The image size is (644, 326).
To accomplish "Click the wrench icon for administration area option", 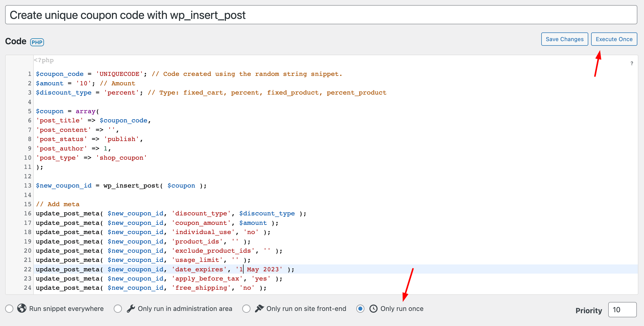I will [x=131, y=308].
